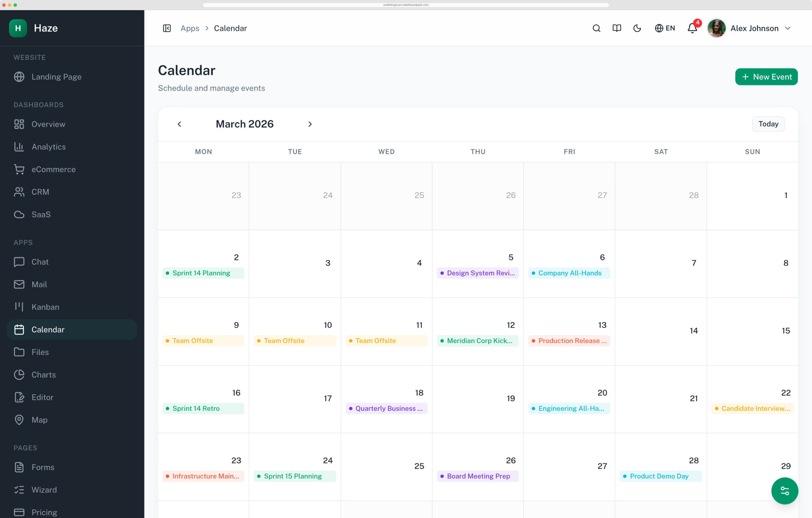Expand Alex Johnson user menu chevron
The height and width of the screenshot is (518, 812).
(x=788, y=28)
